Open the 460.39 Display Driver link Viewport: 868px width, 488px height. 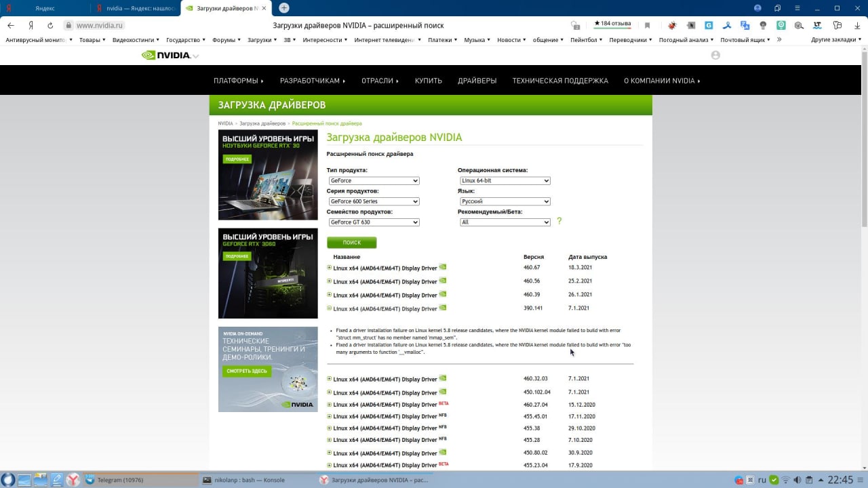[x=385, y=296]
